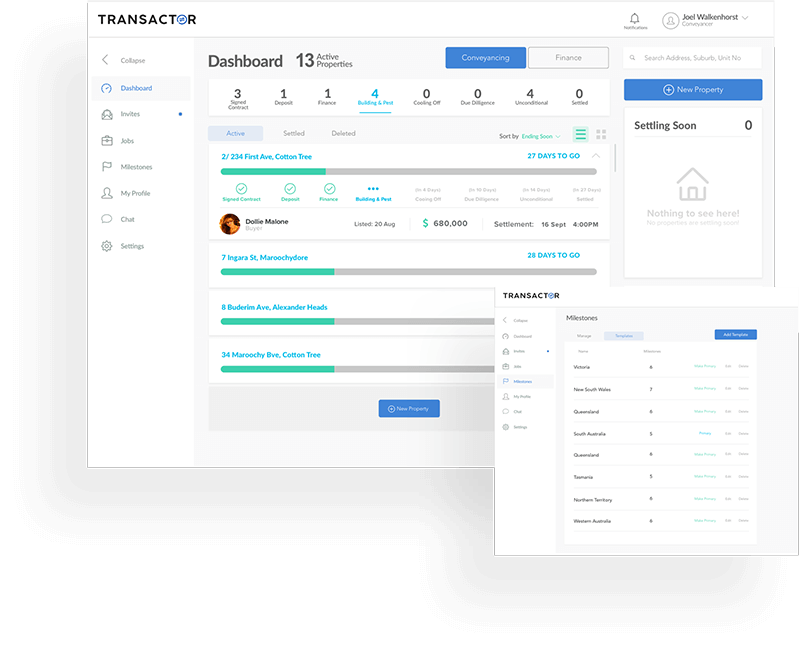
Task: Switch to grid view layout
Action: pos(601,134)
